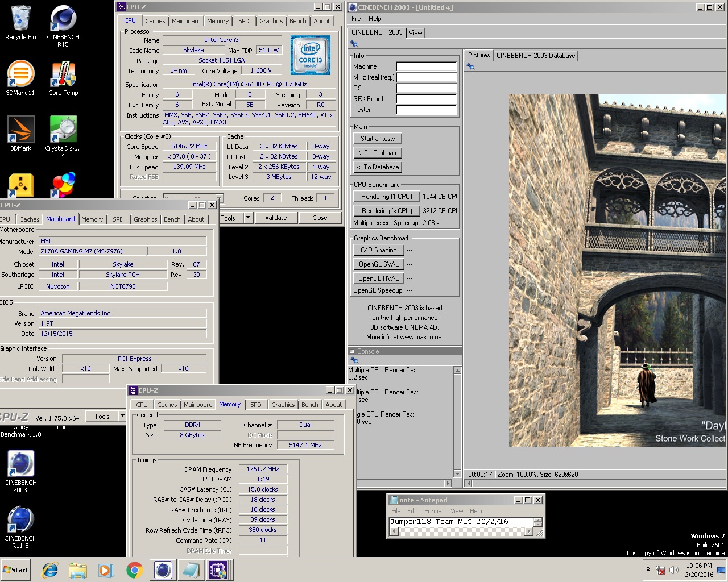This screenshot has height=582, width=728.
Task: Click the Console scrollbar down arrow
Action: point(457,474)
